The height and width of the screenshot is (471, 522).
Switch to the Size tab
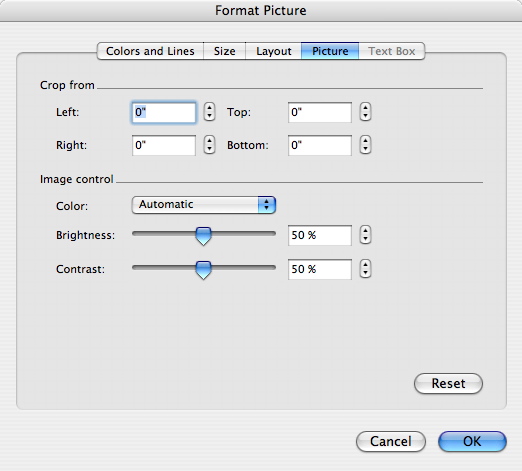pyautogui.click(x=224, y=51)
